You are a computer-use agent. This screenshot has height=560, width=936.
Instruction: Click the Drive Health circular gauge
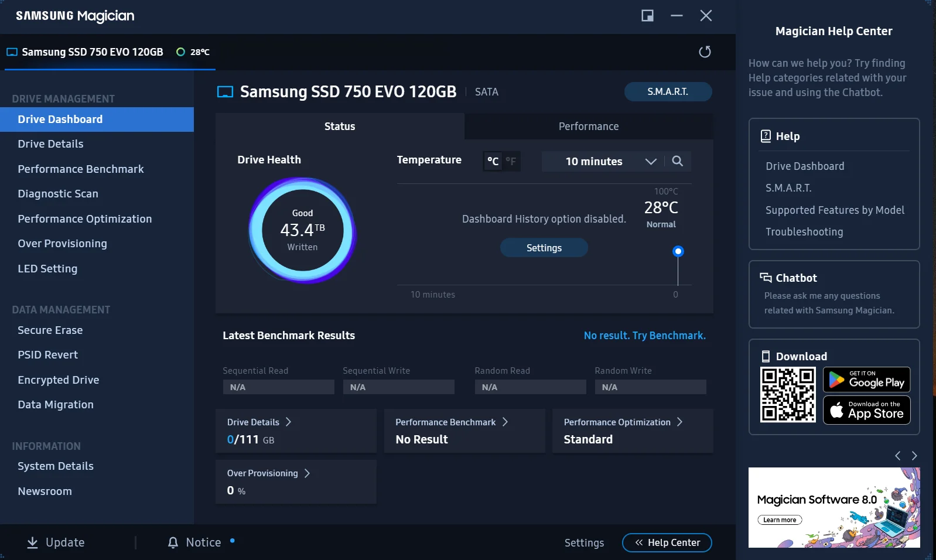coord(303,230)
